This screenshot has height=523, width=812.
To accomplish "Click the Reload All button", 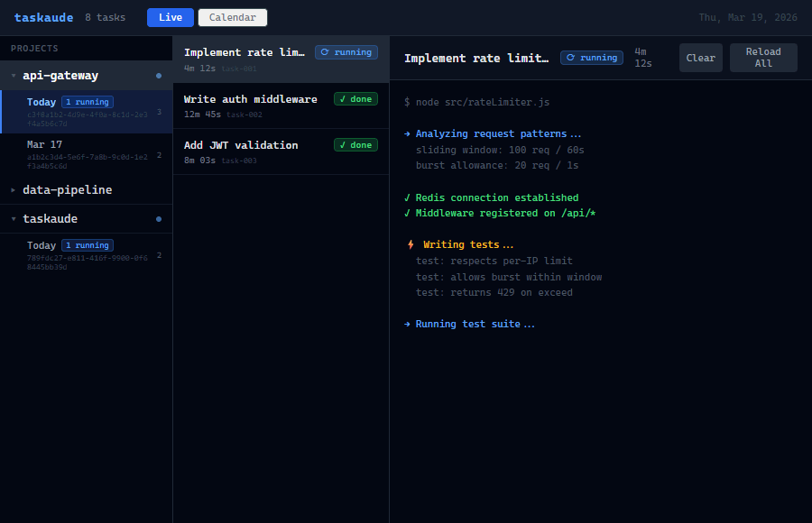I will tap(763, 58).
